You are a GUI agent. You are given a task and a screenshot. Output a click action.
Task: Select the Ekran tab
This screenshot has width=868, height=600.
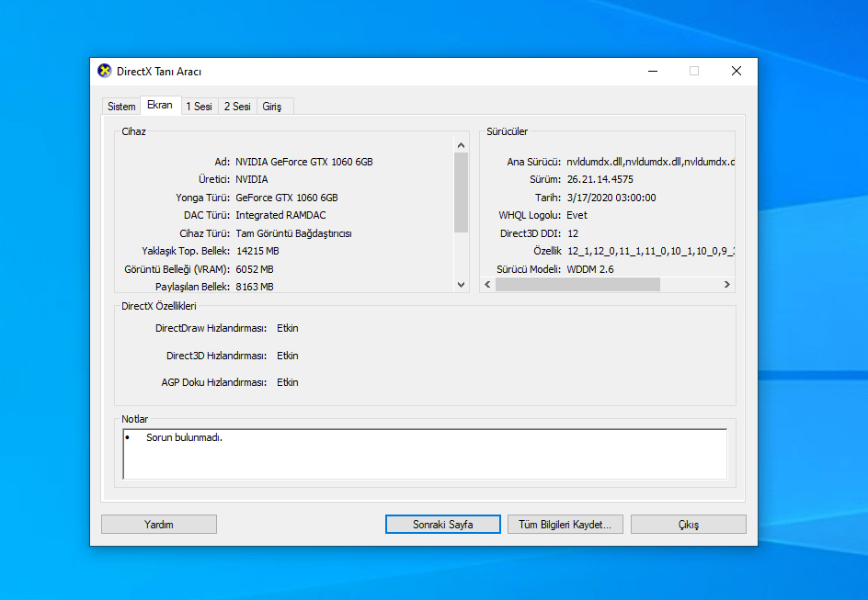[x=160, y=105]
